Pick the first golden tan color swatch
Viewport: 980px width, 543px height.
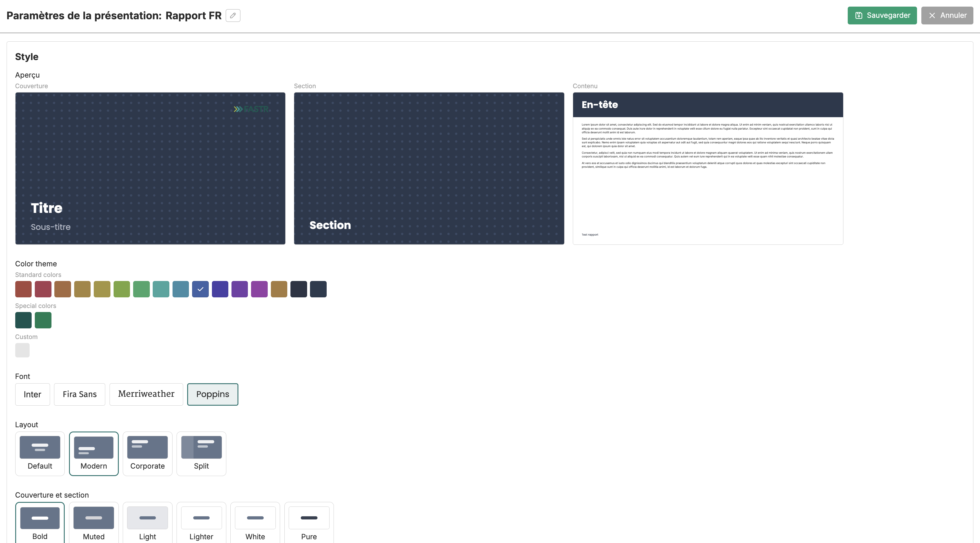pyautogui.click(x=82, y=289)
